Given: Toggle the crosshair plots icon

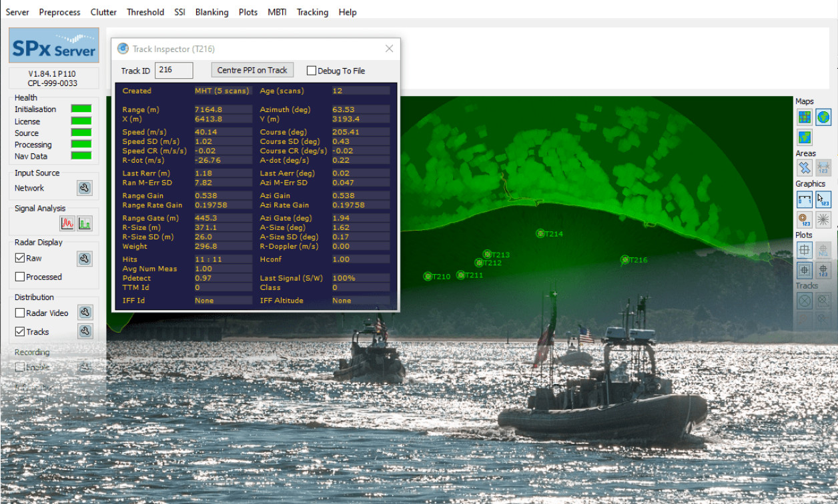Looking at the screenshot, I should click(x=805, y=250).
